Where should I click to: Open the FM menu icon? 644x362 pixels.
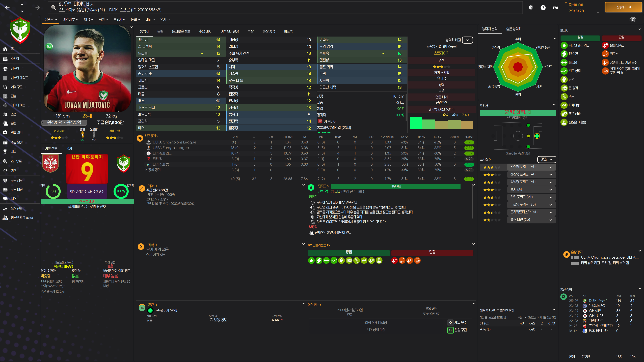pyautogui.click(x=555, y=8)
